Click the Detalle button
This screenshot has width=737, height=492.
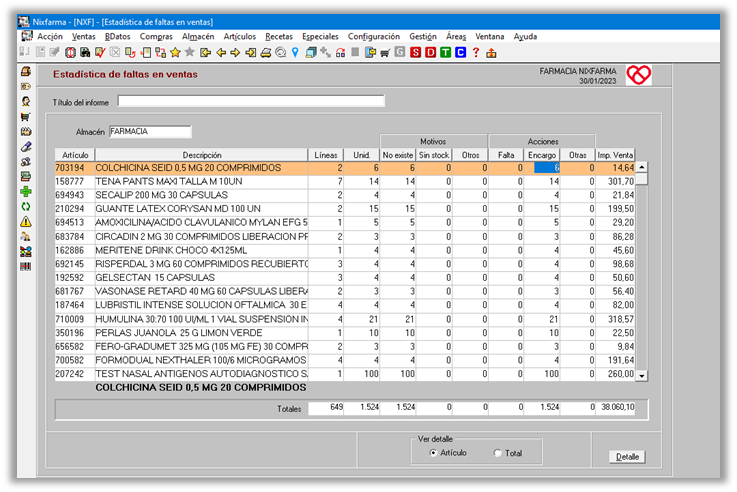coord(627,457)
